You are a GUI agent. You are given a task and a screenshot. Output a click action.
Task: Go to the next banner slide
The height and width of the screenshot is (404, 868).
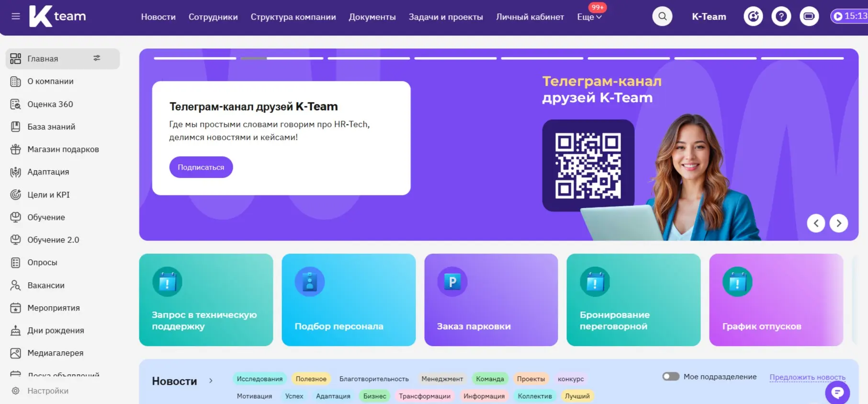pos(839,223)
